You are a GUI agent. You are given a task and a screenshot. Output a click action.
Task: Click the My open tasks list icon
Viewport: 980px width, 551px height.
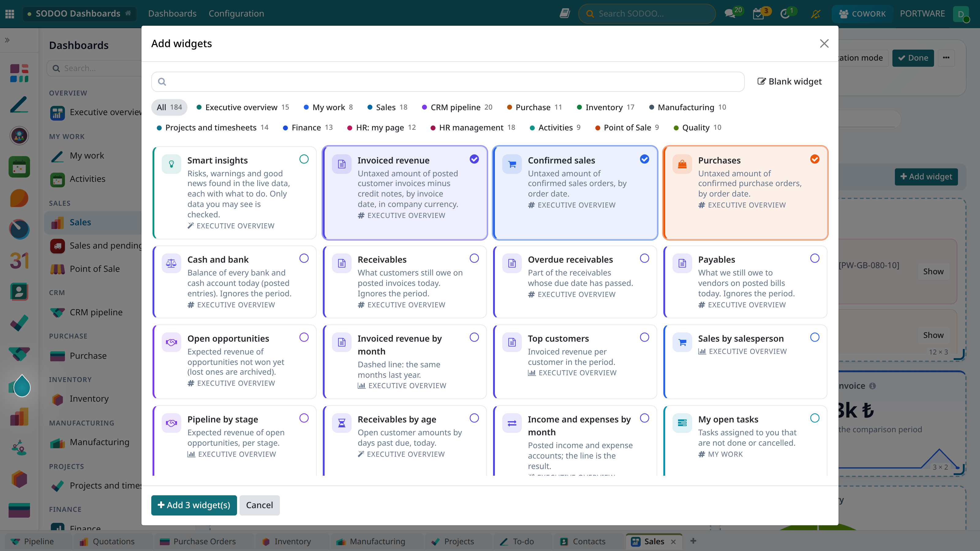[682, 423]
